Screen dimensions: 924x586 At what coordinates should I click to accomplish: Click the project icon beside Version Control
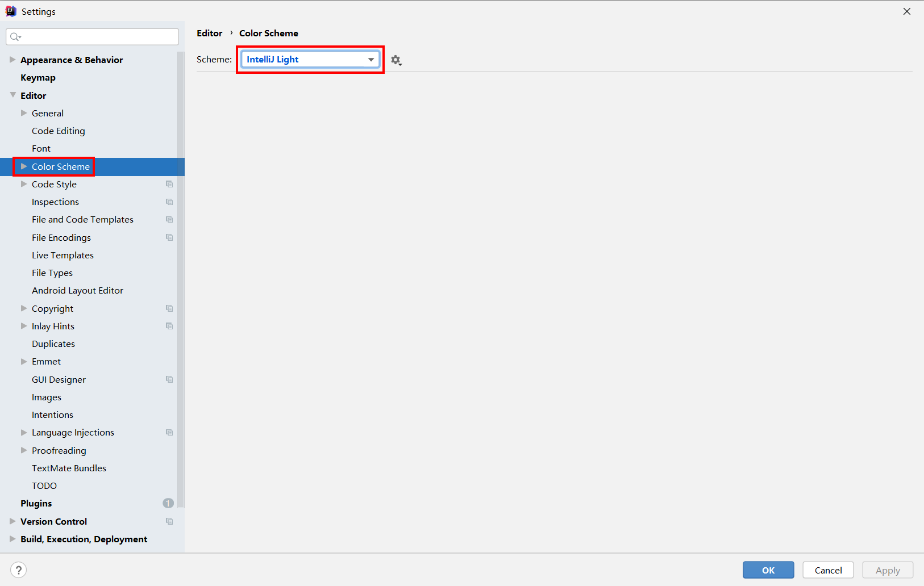(169, 521)
